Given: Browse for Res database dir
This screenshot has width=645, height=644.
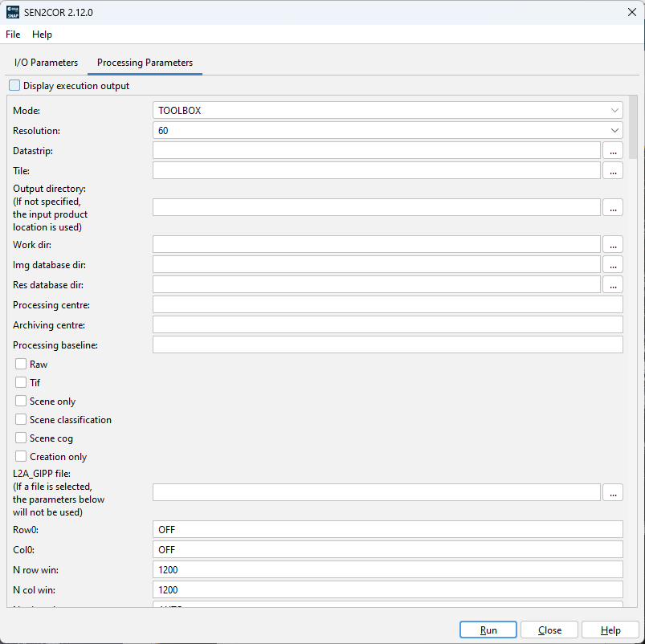Looking at the screenshot, I should point(613,284).
